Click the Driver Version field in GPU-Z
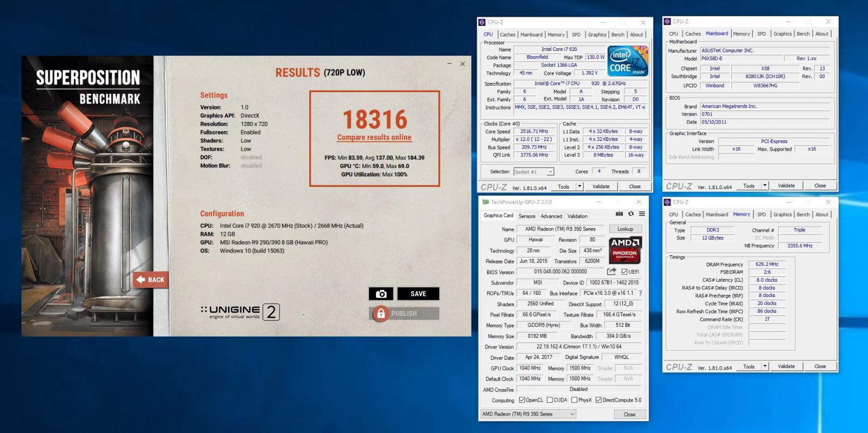Screen dimensions: 868x433 click(x=579, y=347)
